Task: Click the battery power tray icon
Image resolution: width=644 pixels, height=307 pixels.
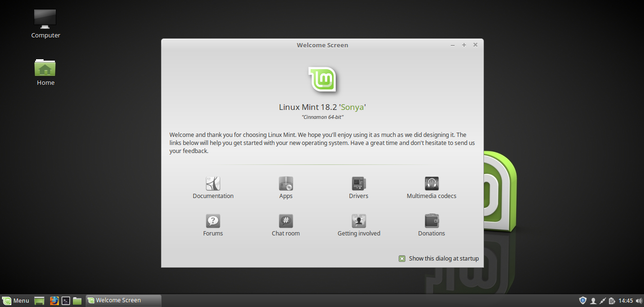Action: point(612,300)
